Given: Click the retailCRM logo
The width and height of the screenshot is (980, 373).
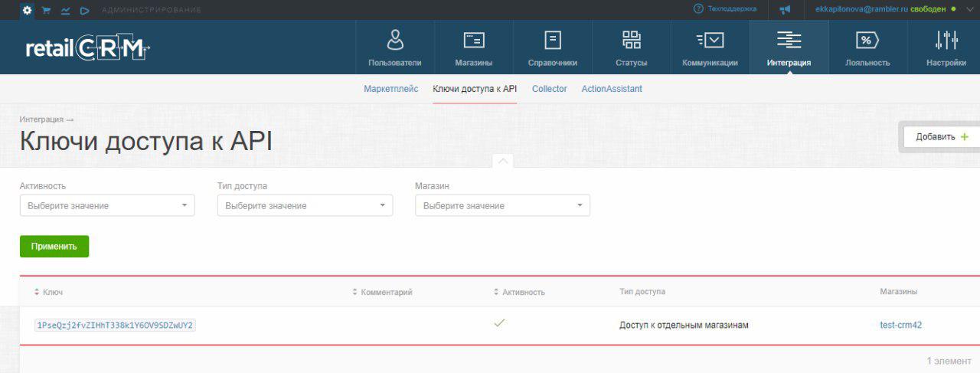Looking at the screenshot, I should click(87, 47).
